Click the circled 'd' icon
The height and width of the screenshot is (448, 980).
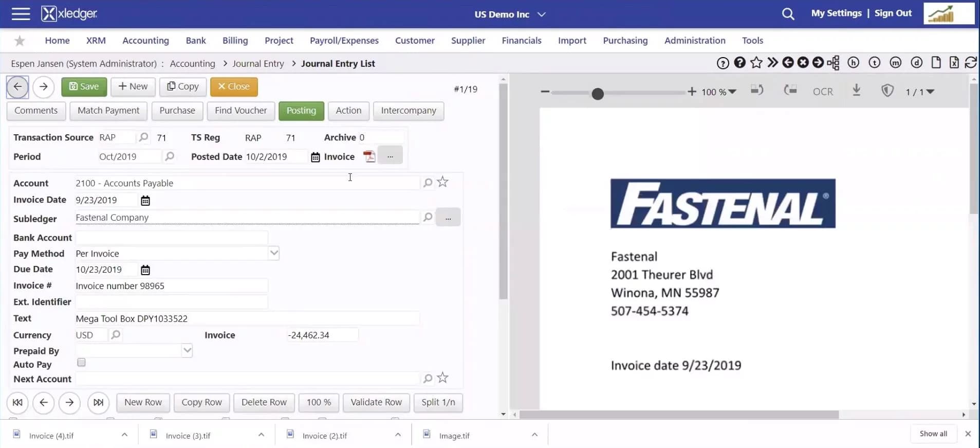point(916,63)
